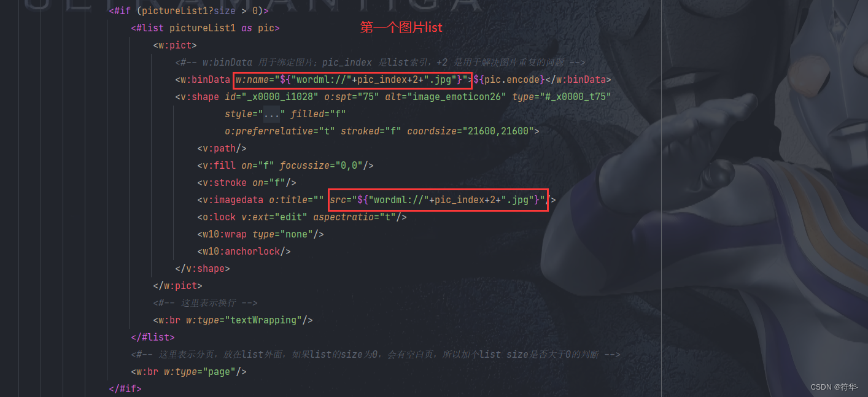Click the v:path tag line

click(222, 148)
